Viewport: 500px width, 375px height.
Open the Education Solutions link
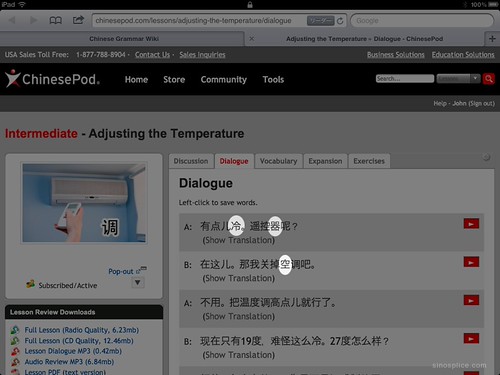click(463, 55)
